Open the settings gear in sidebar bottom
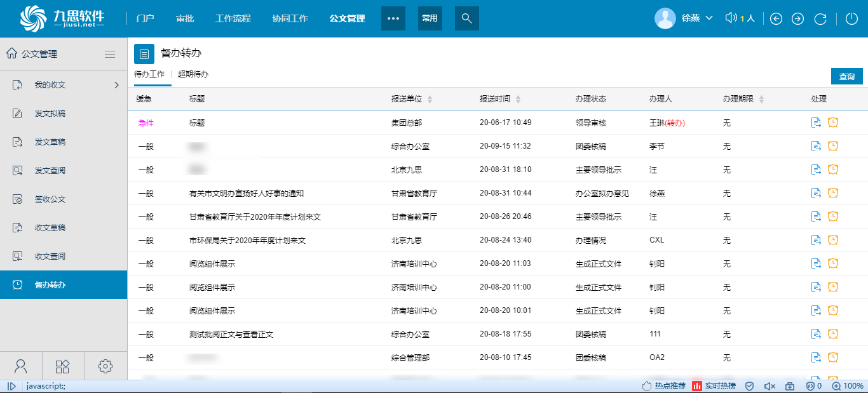868x393 pixels. [x=105, y=366]
